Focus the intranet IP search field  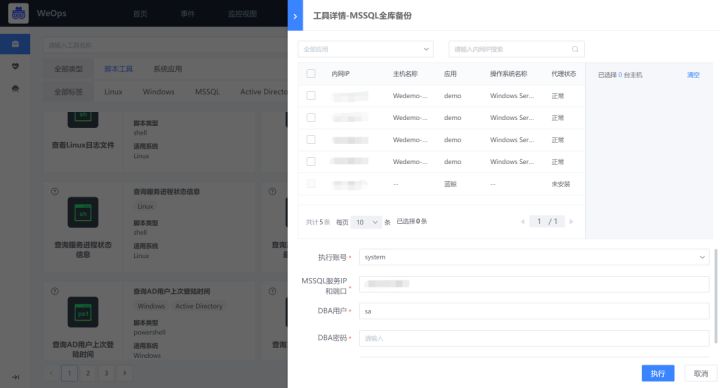point(516,49)
